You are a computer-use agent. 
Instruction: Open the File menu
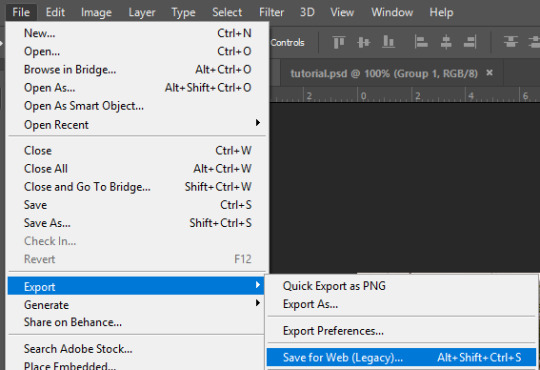coord(21,12)
